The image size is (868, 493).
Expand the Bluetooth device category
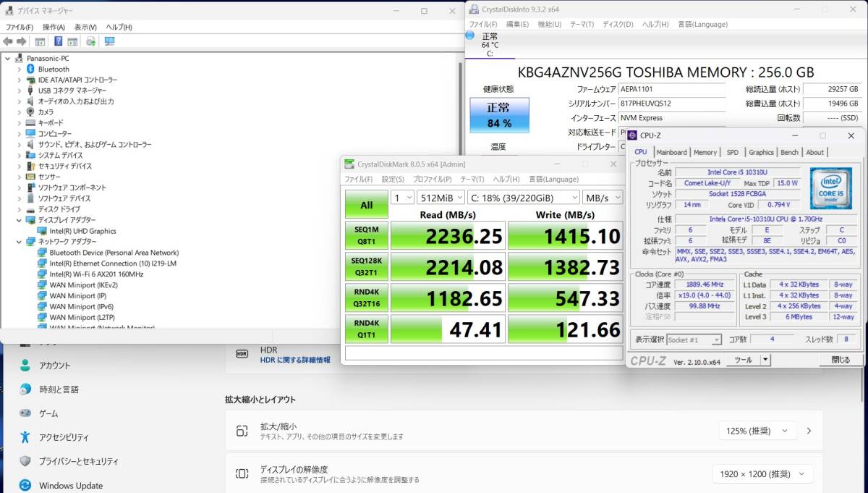click(20, 69)
